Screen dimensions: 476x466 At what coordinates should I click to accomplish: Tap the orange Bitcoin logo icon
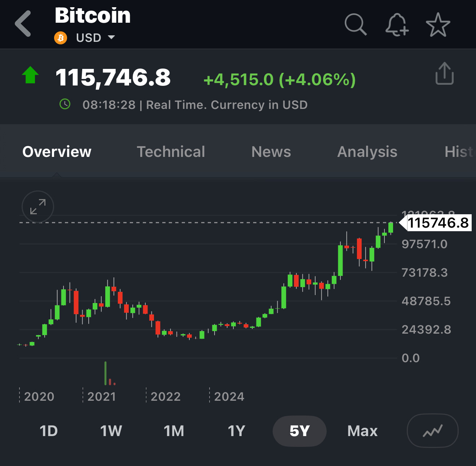point(61,38)
